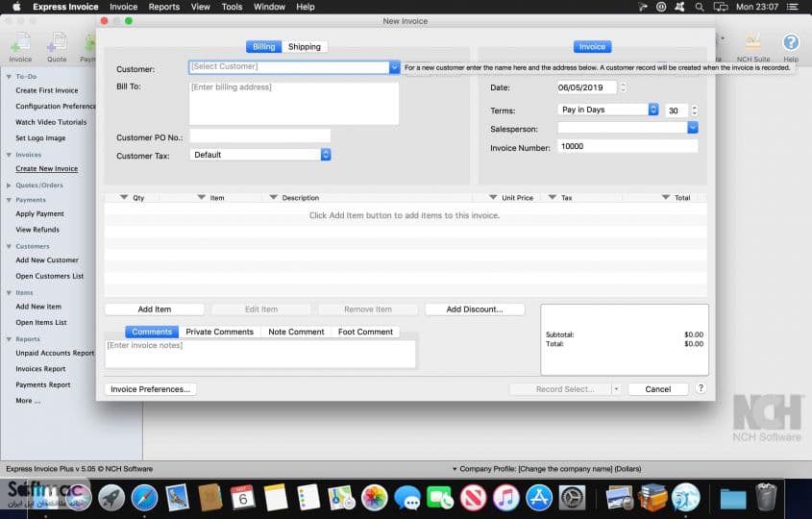
Task: Launch Safari from the dock
Action: pyautogui.click(x=144, y=497)
